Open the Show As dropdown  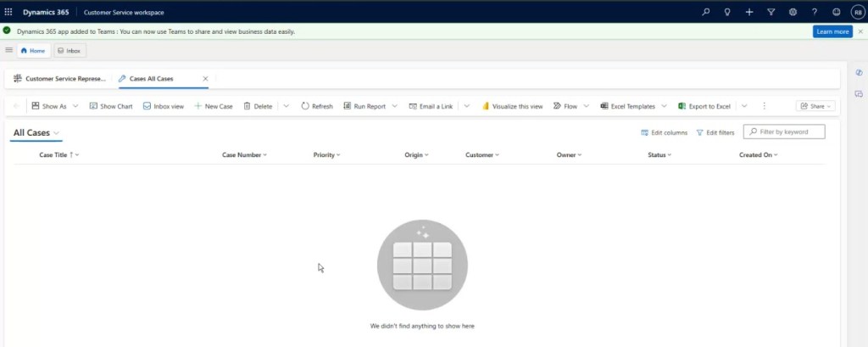pyautogui.click(x=54, y=106)
